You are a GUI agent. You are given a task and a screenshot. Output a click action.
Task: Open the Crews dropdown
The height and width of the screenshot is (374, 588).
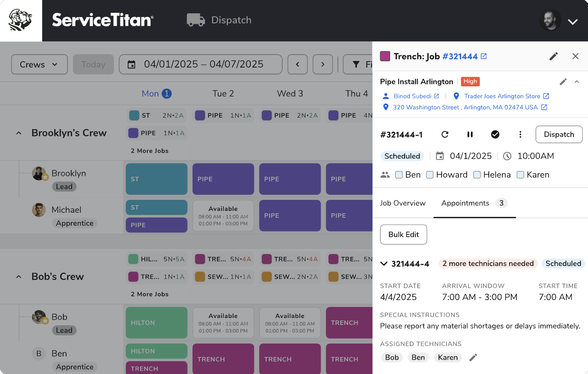tap(40, 64)
